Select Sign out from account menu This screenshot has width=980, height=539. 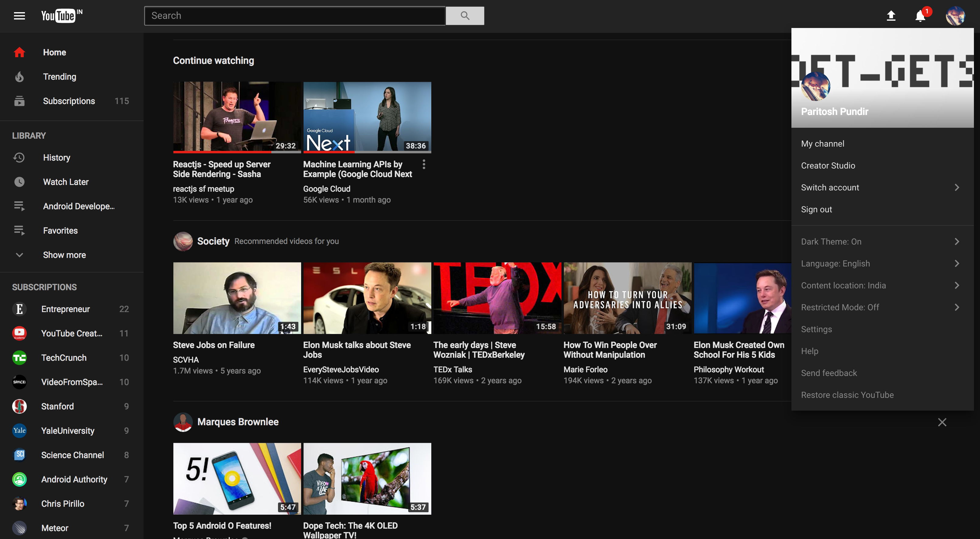click(x=816, y=209)
